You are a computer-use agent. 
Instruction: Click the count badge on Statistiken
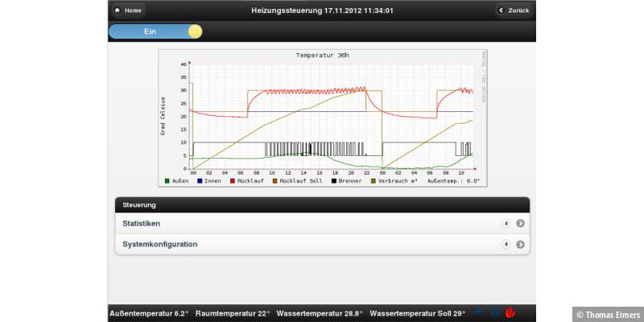pos(506,224)
